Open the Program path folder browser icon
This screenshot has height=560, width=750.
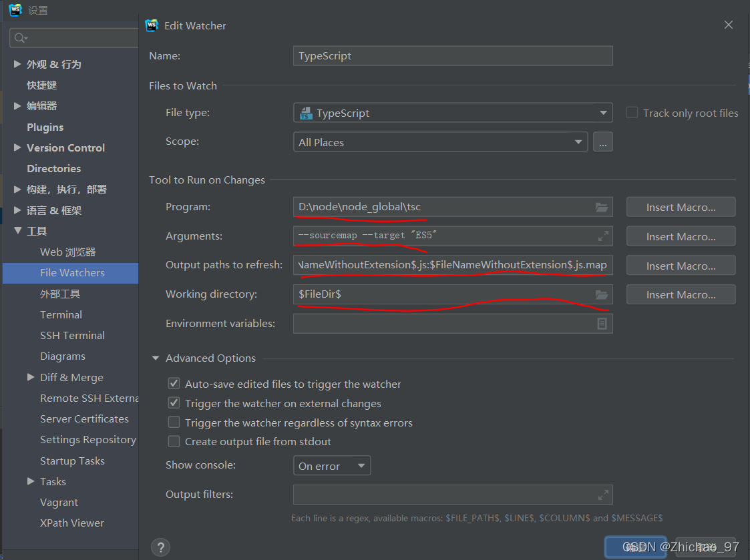click(x=601, y=207)
